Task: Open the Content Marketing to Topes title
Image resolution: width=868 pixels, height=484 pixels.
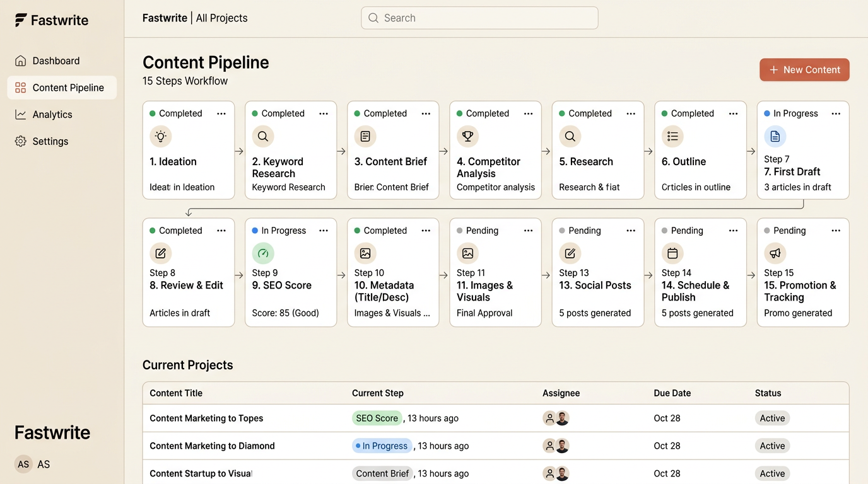Action: coord(206,418)
